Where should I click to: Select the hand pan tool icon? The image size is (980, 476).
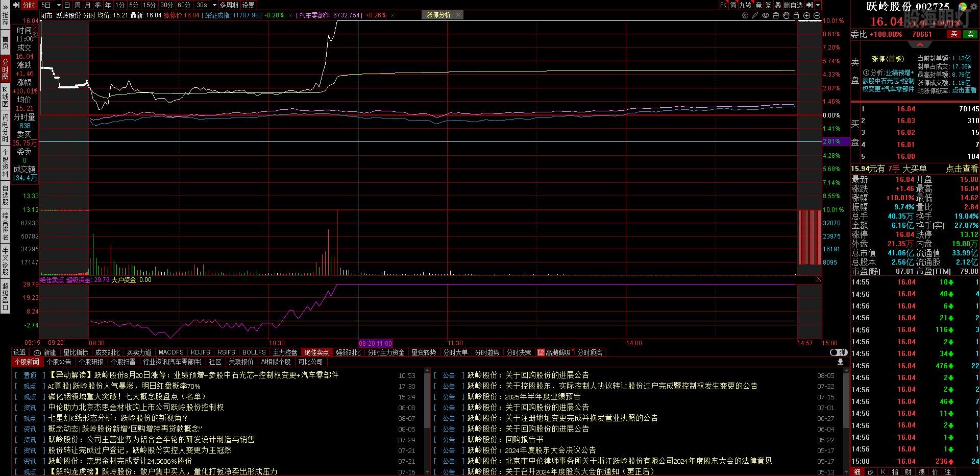point(786,15)
